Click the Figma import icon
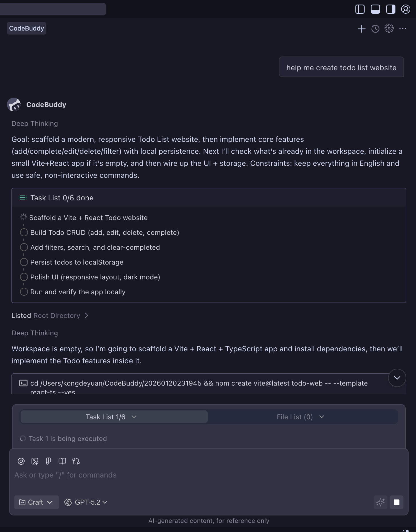The image size is (416, 532). [49, 461]
